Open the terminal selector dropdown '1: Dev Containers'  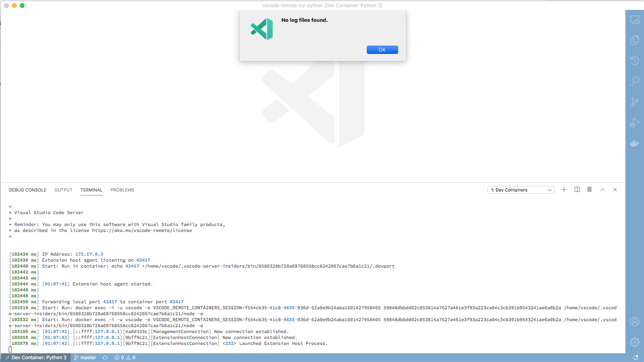(521, 190)
